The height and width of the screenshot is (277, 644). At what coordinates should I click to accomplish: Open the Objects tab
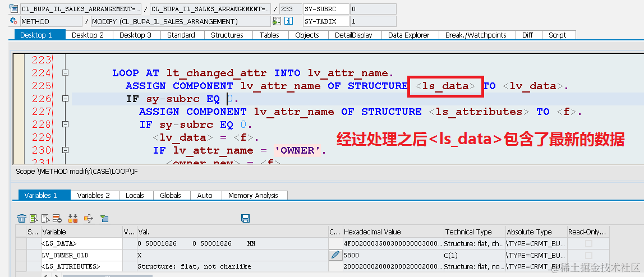(x=307, y=35)
